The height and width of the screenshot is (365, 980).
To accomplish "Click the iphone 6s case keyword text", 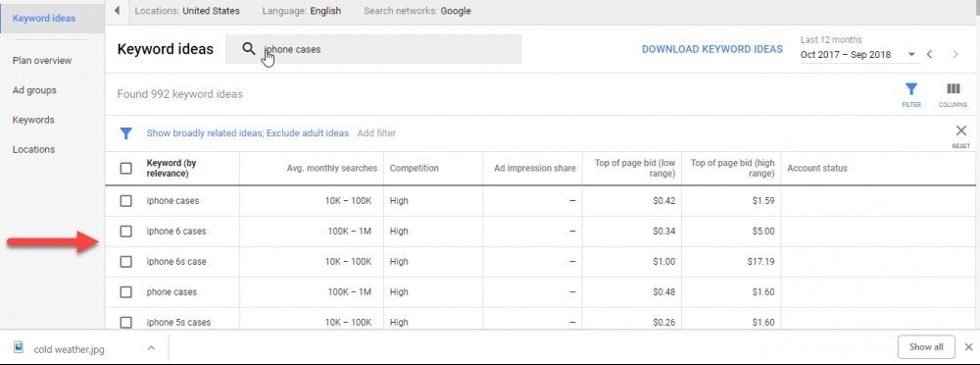I will [175, 262].
